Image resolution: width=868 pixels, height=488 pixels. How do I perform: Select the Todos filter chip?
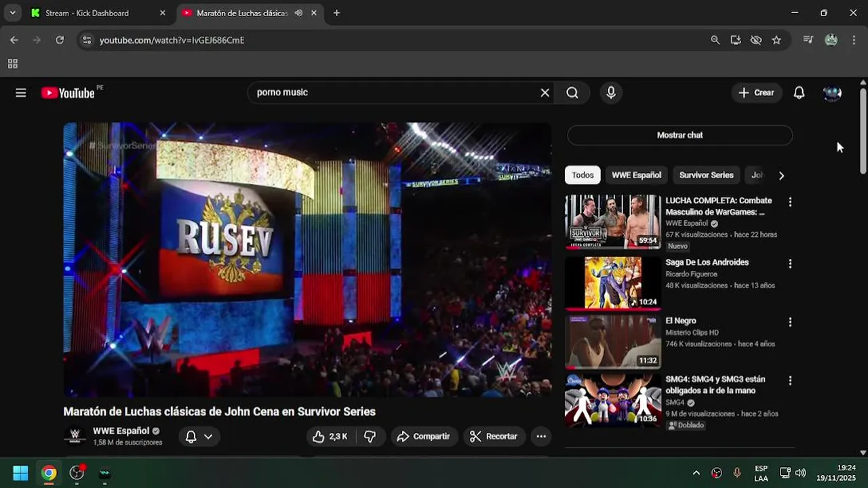[583, 175]
